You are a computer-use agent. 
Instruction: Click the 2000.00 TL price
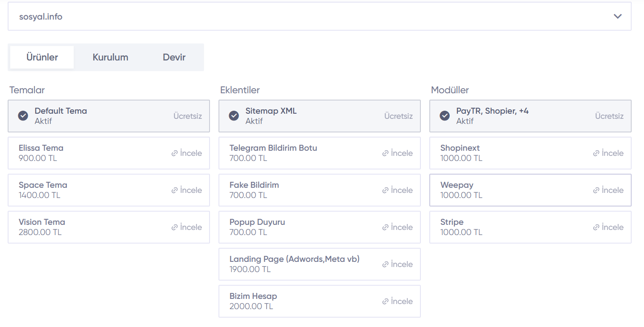pyautogui.click(x=251, y=307)
